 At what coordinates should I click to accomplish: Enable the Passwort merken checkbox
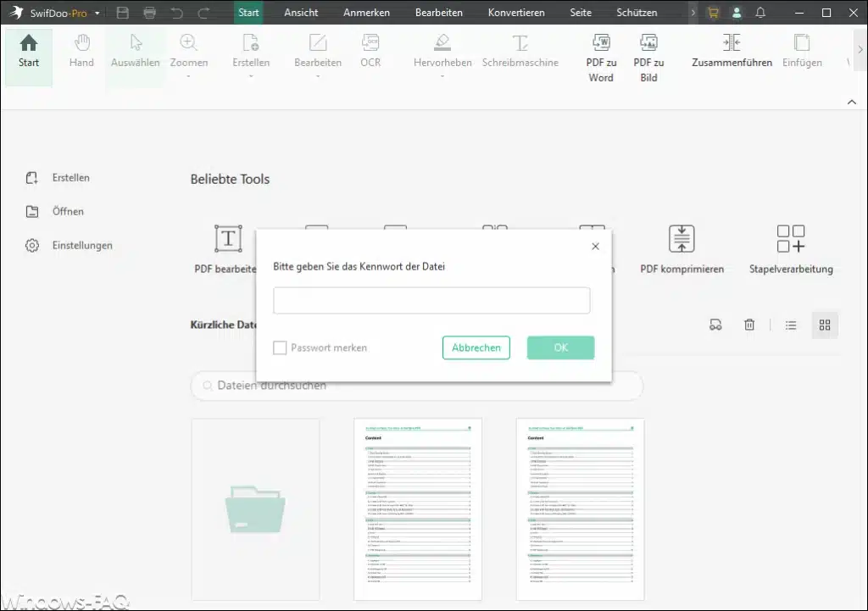tap(280, 347)
